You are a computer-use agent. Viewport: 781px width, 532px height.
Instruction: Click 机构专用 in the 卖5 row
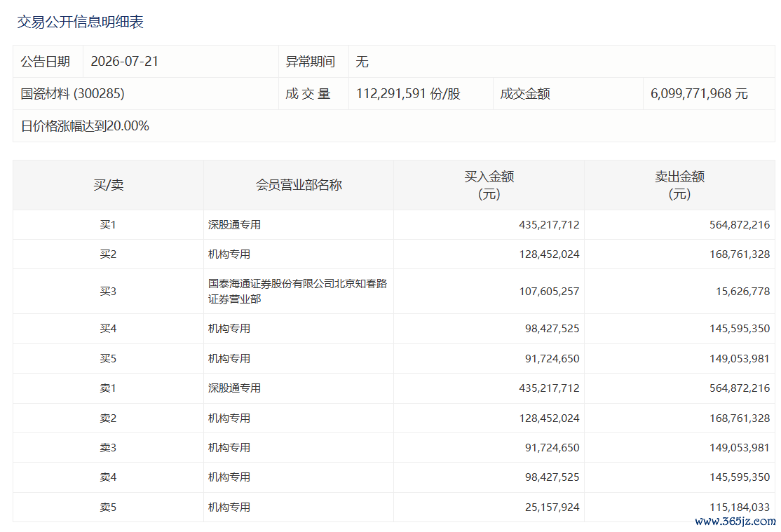coord(229,507)
